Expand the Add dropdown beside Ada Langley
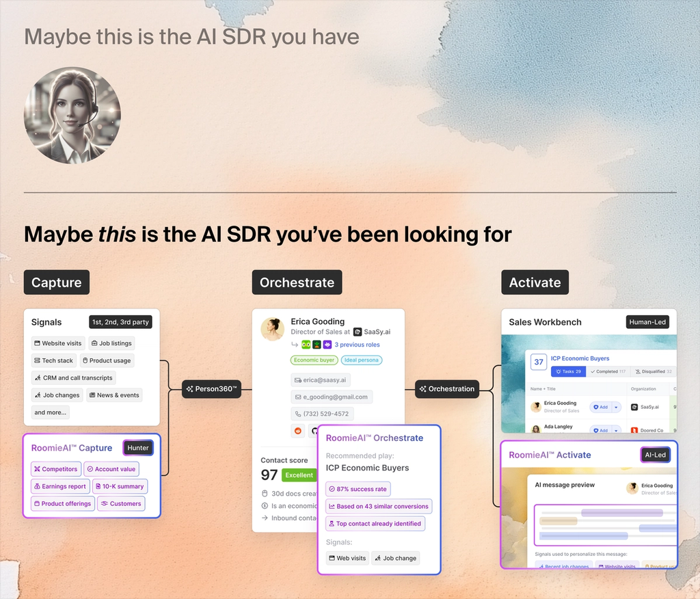 [x=616, y=431]
